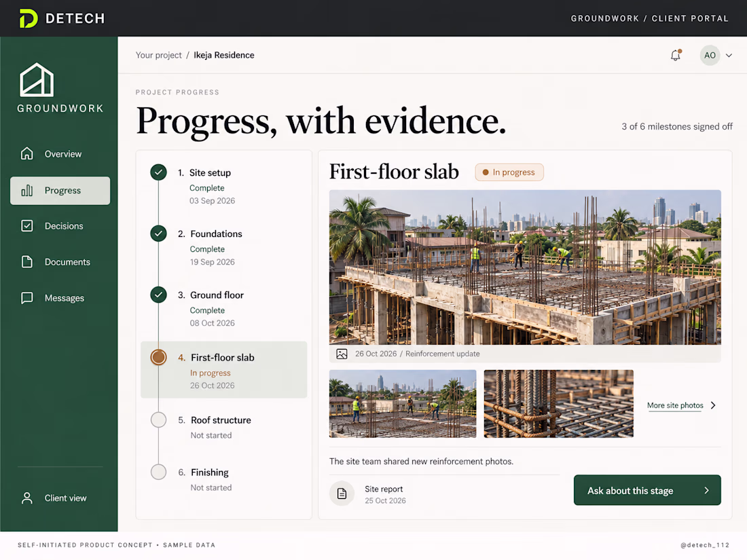The height and width of the screenshot is (560, 747).
Task: Click the 'GROUNDWORK / CLIENT PORTAL' header text
Action: [x=650, y=18]
